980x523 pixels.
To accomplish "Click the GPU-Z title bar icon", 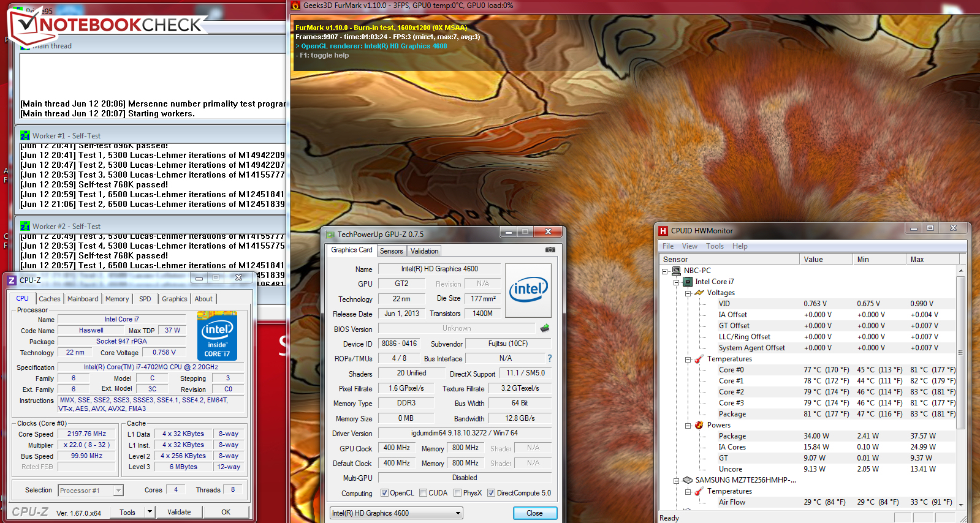I will coord(330,234).
